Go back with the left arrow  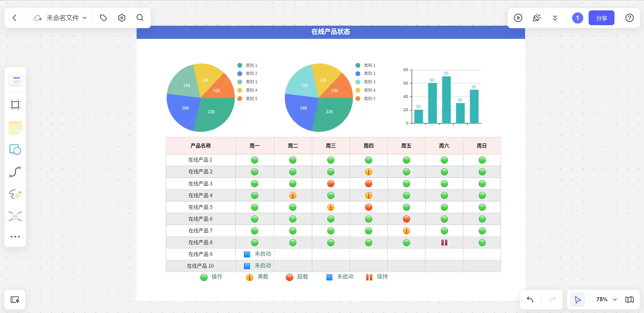[14, 18]
